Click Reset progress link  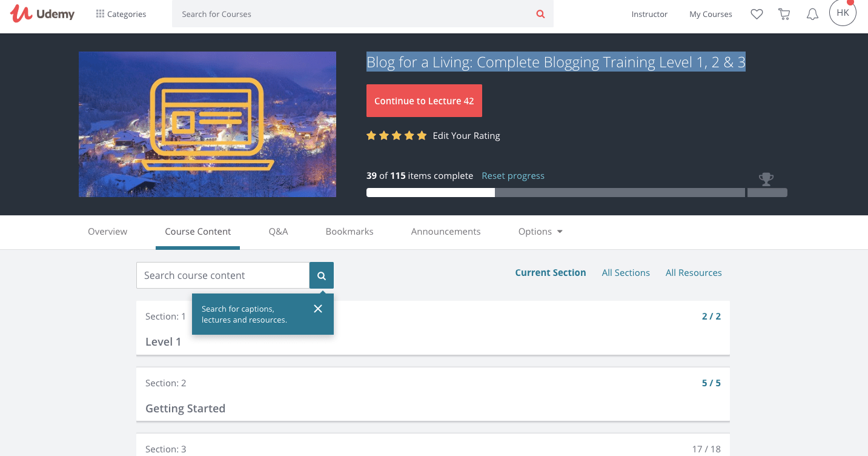click(x=513, y=176)
